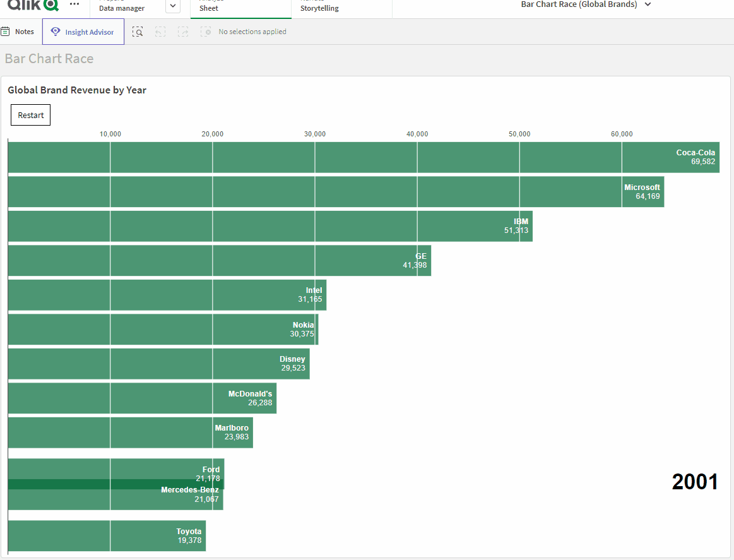Select the Toyota bar
Image resolution: width=734 pixels, height=560 pixels.
(107, 535)
